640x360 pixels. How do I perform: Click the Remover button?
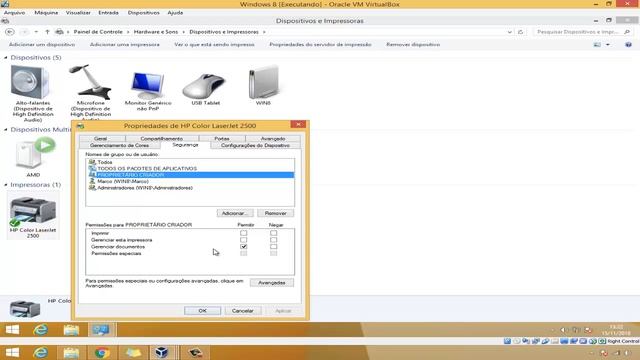[x=276, y=213]
